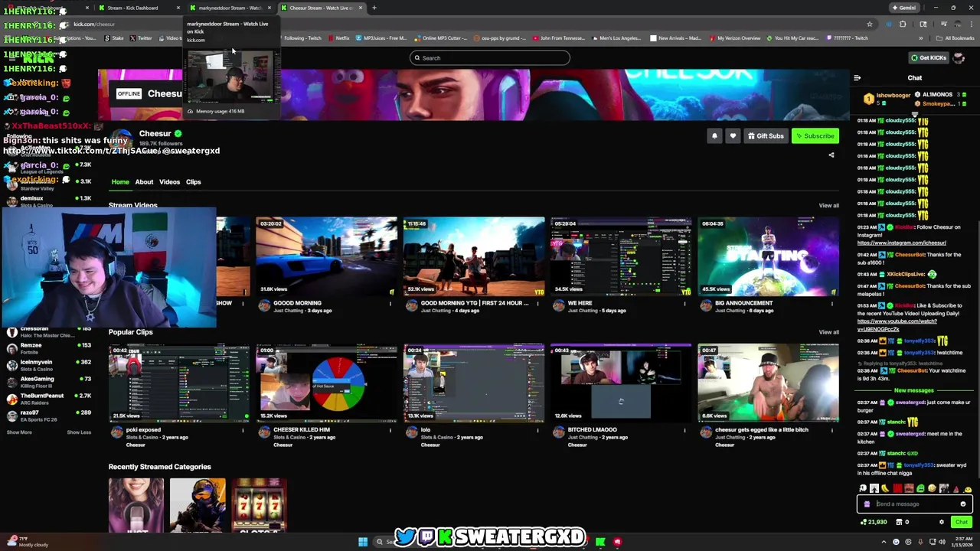Open the Stake bookmark
Screen dimensions: 980x551
pyautogui.click(x=113, y=38)
